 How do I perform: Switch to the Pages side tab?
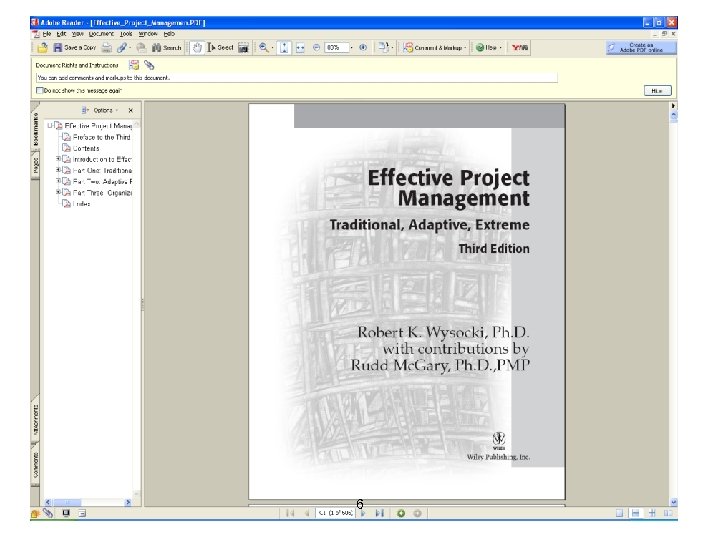pyautogui.click(x=36, y=164)
